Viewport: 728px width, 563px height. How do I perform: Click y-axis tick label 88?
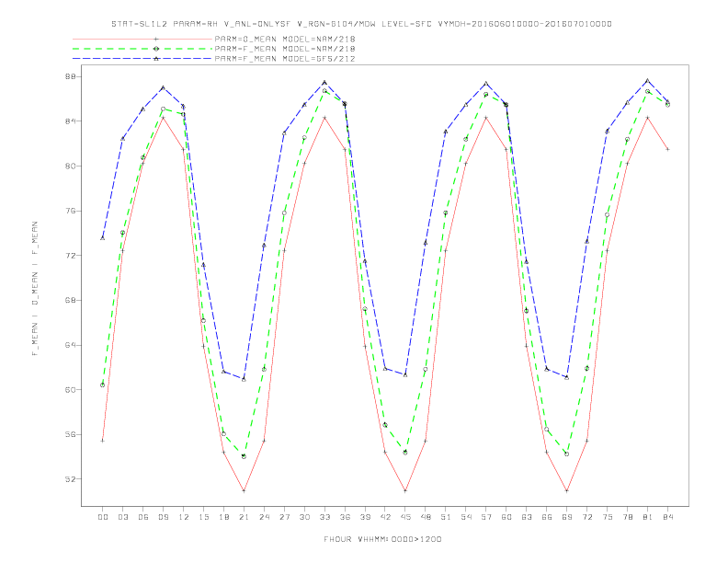[x=70, y=76]
